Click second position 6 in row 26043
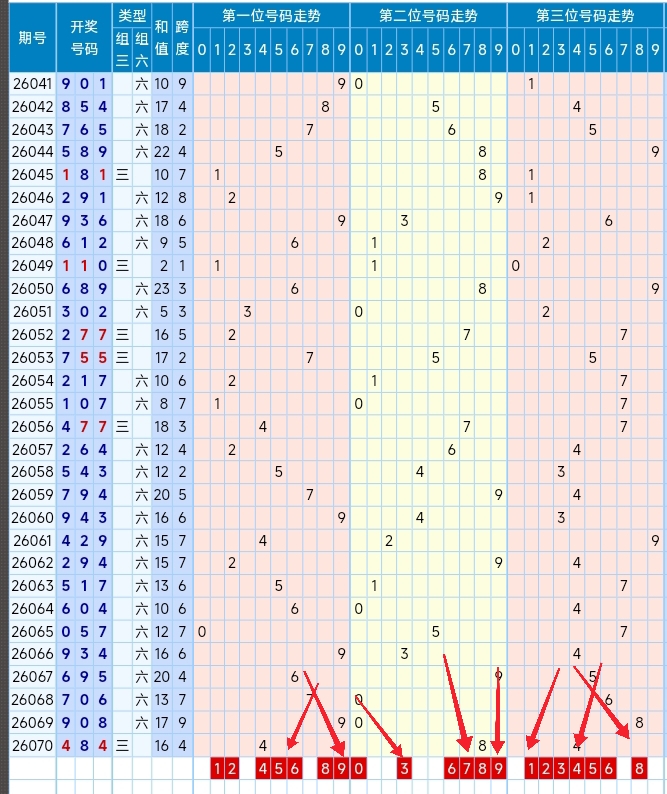Screen dimensions: 667x794 click(451, 130)
